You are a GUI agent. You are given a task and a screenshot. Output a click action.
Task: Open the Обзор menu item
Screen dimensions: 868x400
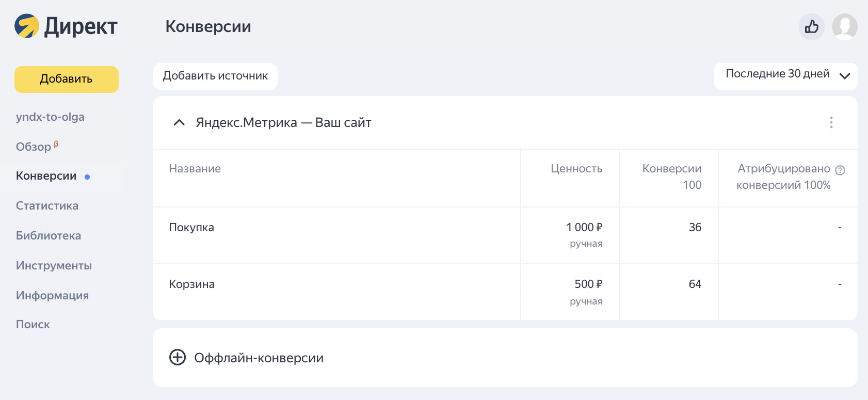pos(34,147)
